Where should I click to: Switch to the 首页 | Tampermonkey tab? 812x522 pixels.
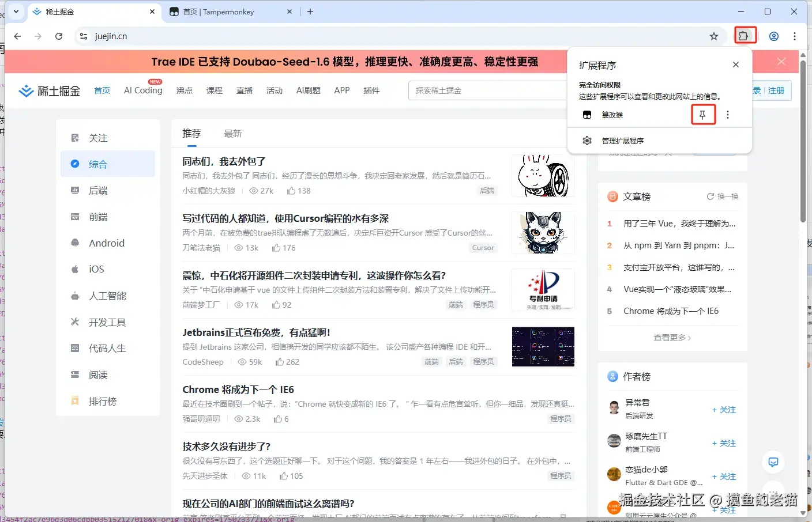tap(231, 12)
